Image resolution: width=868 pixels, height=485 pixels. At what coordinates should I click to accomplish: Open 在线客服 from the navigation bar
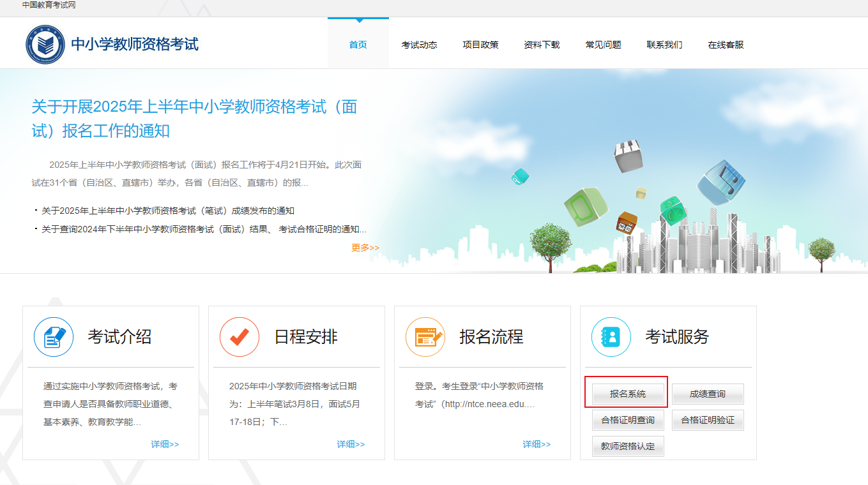click(x=726, y=45)
